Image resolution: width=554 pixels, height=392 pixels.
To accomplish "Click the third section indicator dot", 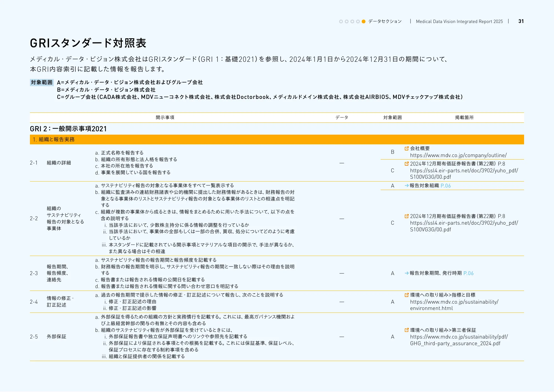I will [352, 21].
